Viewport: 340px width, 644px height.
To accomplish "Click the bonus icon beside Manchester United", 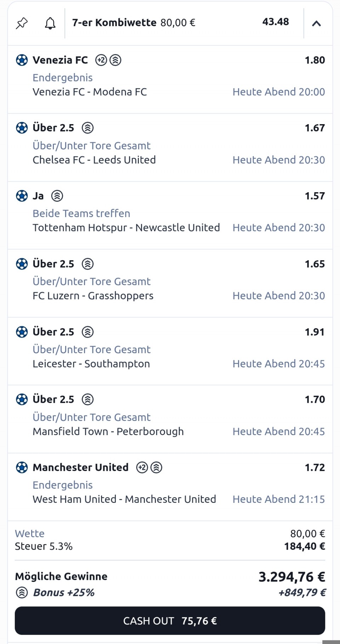I will [156, 467].
